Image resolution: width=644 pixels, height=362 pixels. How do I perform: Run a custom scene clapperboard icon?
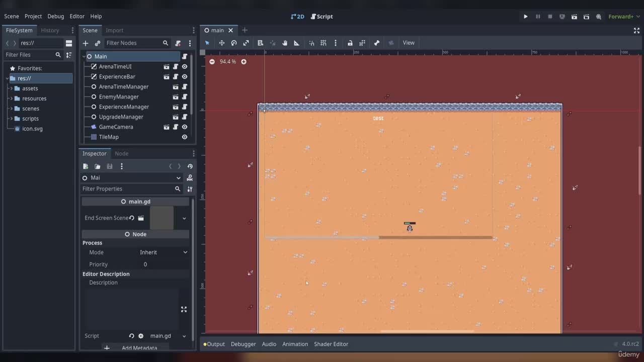pos(586,17)
